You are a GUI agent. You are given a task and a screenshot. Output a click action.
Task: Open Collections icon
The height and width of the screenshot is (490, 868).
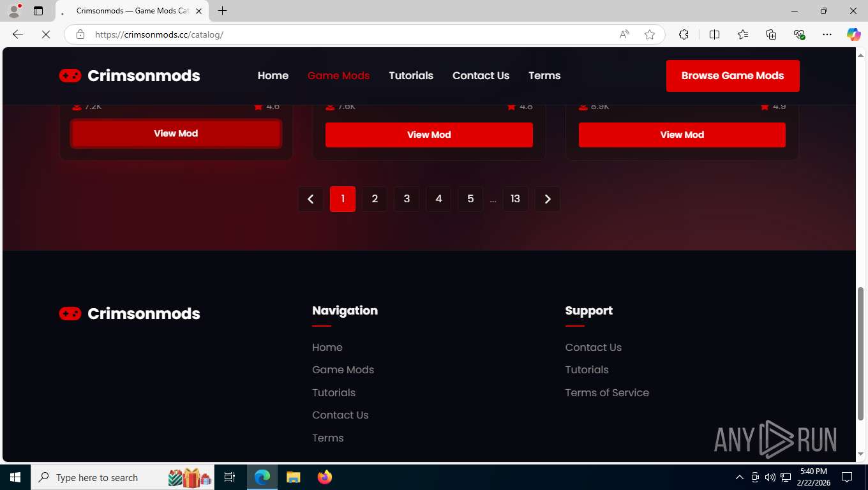771,34
